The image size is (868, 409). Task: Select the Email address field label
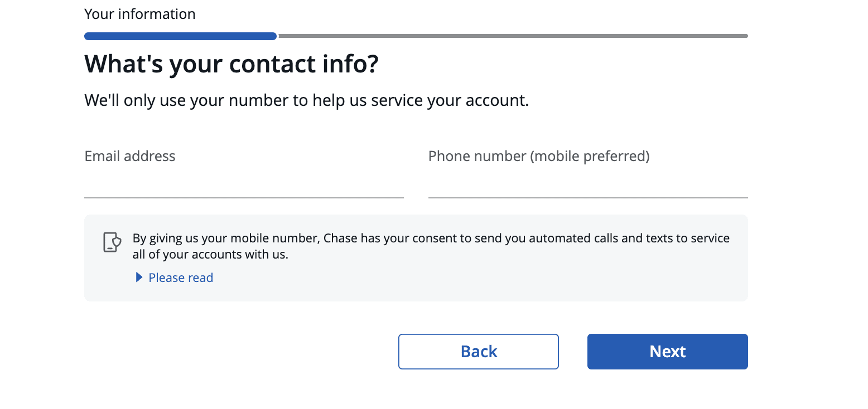pyautogui.click(x=130, y=156)
